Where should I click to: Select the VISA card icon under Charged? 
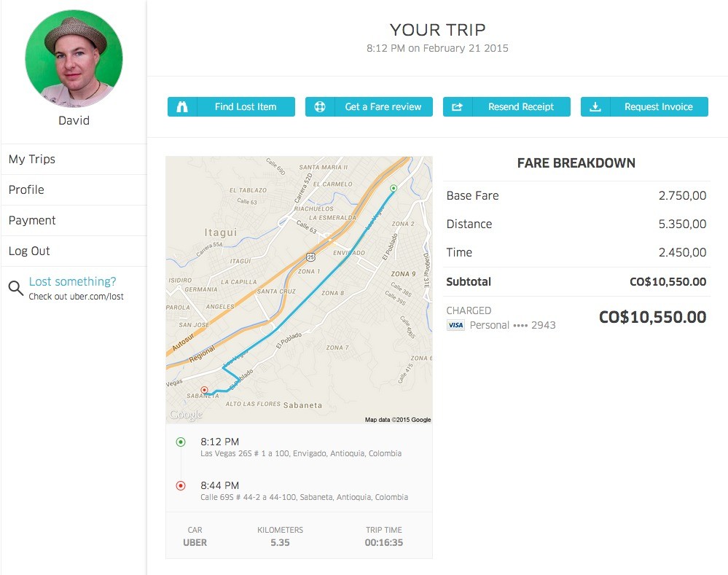455,325
